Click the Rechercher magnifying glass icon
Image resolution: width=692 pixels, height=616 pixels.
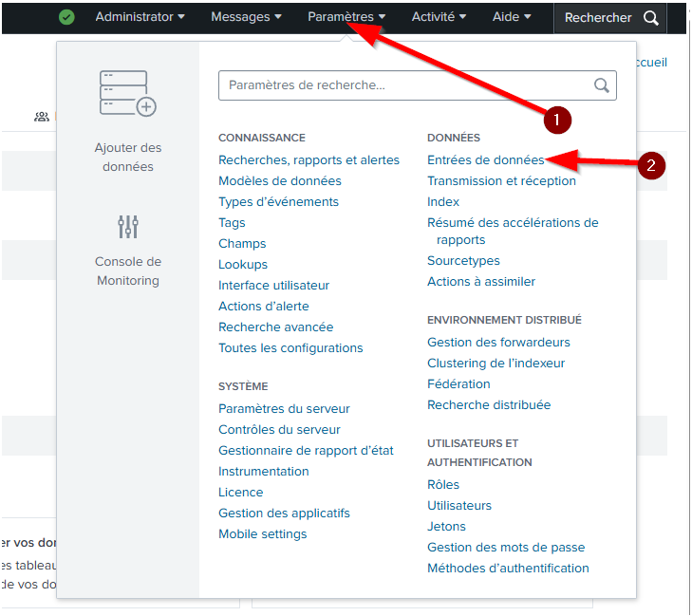pos(650,18)
